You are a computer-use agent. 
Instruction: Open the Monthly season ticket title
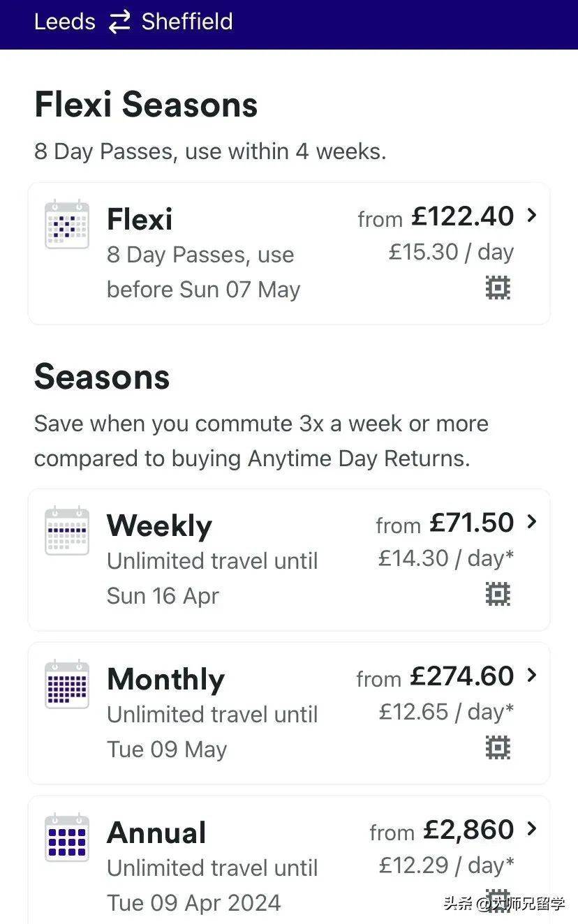pyautogui.click(x=166, y=680)
